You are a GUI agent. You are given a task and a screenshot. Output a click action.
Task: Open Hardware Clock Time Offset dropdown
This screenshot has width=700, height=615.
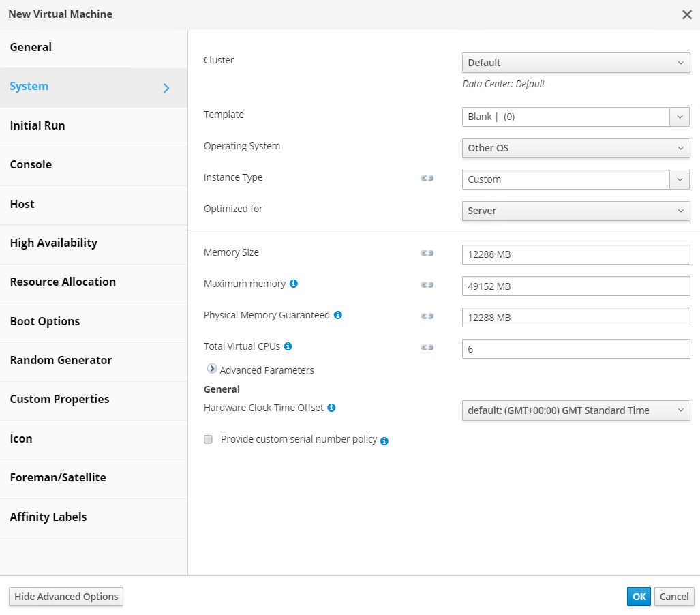click(x=575, y=410)
